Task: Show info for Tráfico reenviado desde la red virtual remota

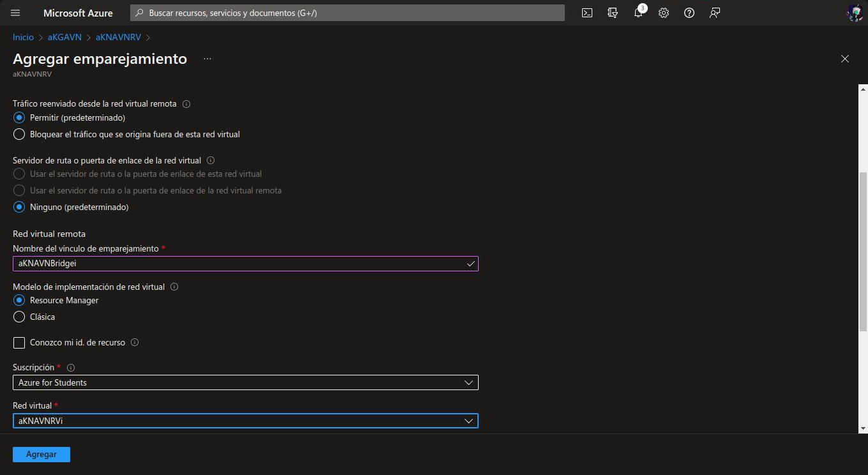Action: (186, 103)
